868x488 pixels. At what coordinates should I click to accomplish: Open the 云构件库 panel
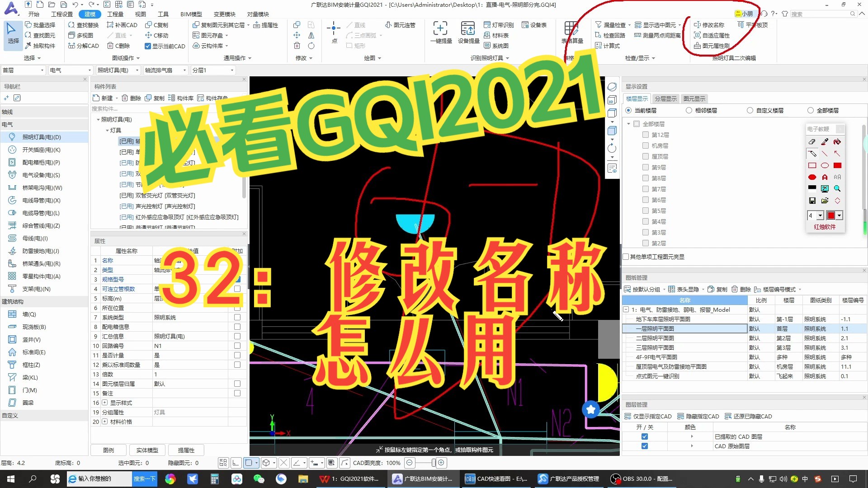(x=210, y=46)
